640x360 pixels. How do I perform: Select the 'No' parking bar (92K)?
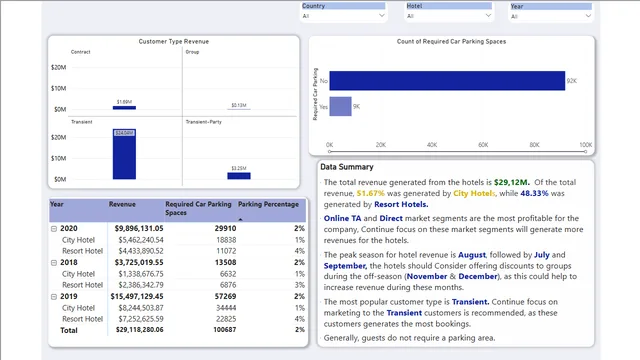click(447, 81)
